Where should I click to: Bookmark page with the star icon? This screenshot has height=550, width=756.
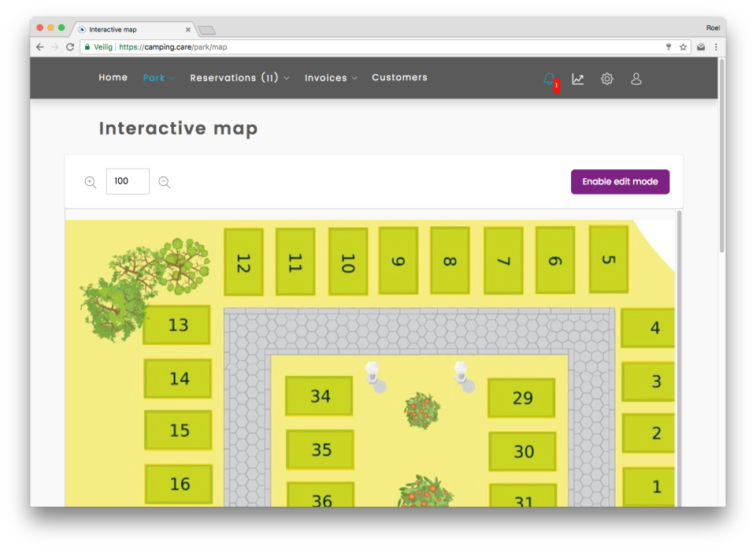click(684, 47)
